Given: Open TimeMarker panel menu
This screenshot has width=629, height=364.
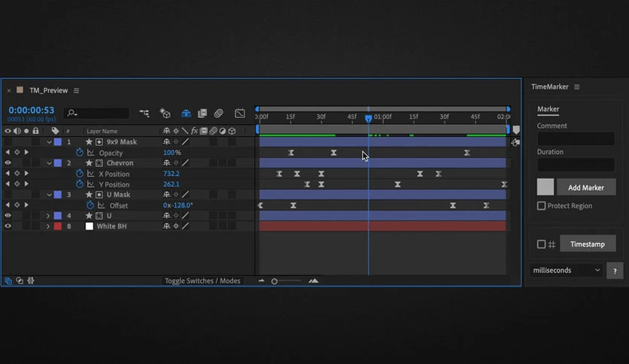Looking at the screenshot, I should pyautogui.click(x=577, y=87).
